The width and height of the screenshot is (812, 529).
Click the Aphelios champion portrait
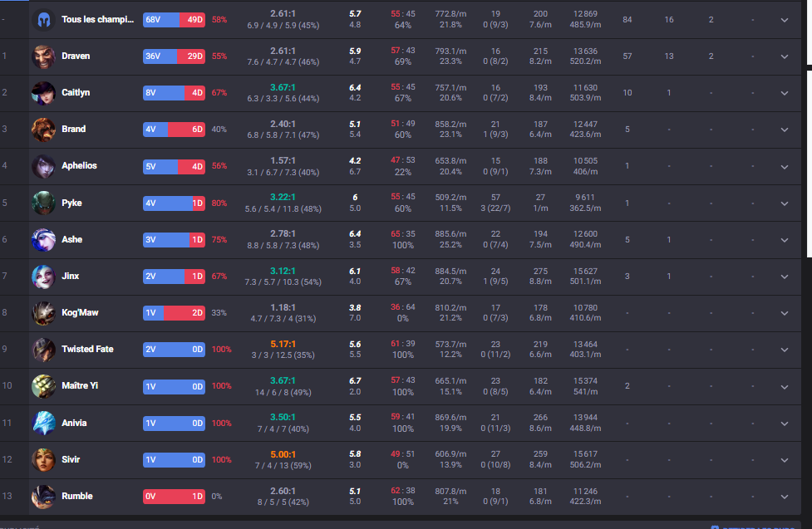[x=43, y=166]
